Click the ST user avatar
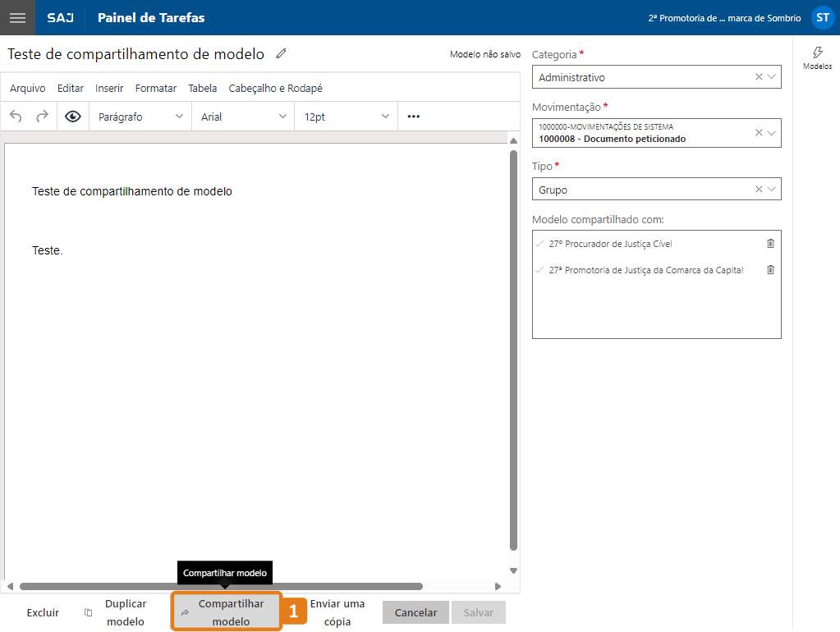This screenshot has height=632, width=840. click(824, 17)
